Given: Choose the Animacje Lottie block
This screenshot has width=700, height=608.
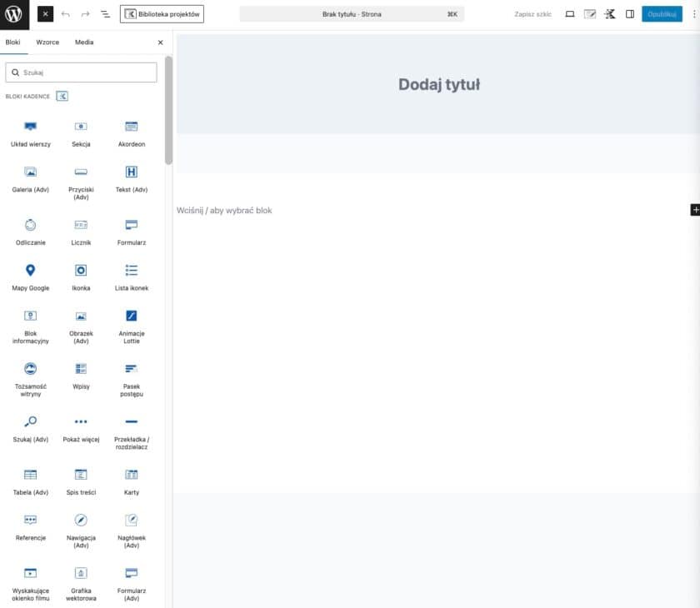Looking at the screenshot, I should (x=131, y=322).
